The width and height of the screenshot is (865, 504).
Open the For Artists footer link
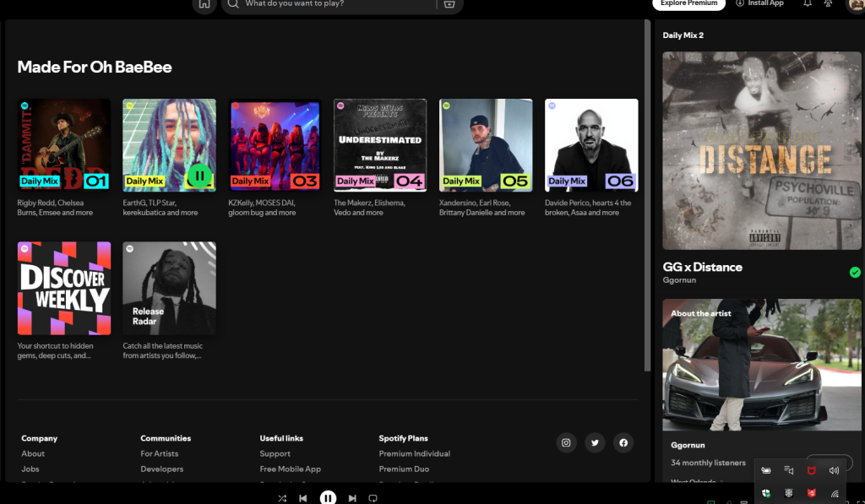(x=160, y=453)
